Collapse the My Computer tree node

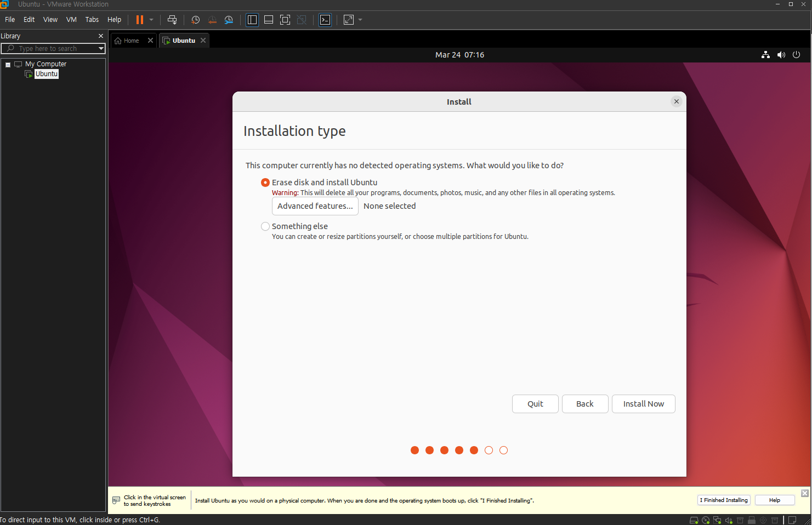click(8, 65)
